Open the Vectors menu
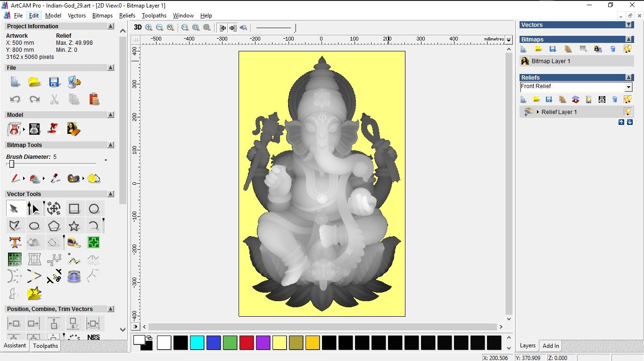Viewport: 644px width, 361px height. click(x=77, y=15)
